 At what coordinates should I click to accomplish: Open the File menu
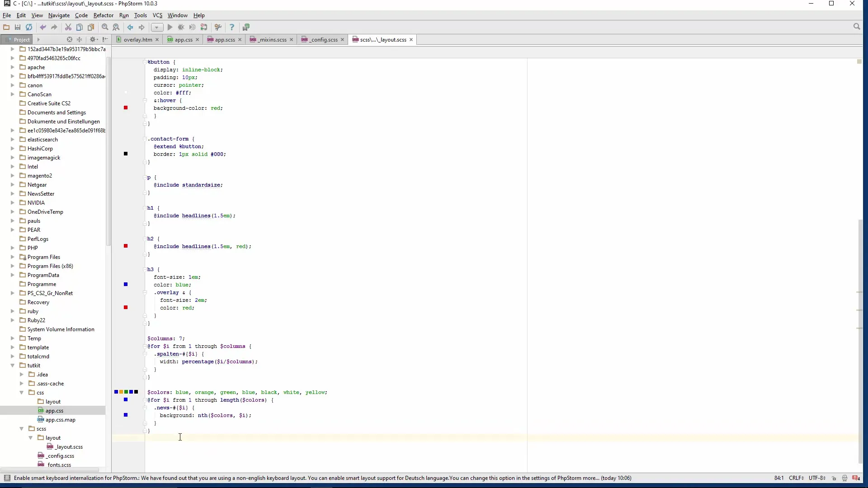point(7,15)
